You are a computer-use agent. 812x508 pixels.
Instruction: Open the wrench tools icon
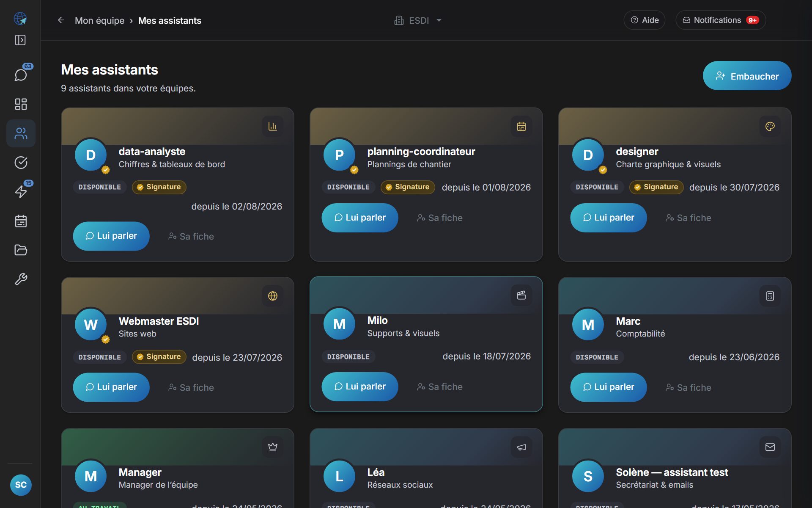(x=21, y=279)
